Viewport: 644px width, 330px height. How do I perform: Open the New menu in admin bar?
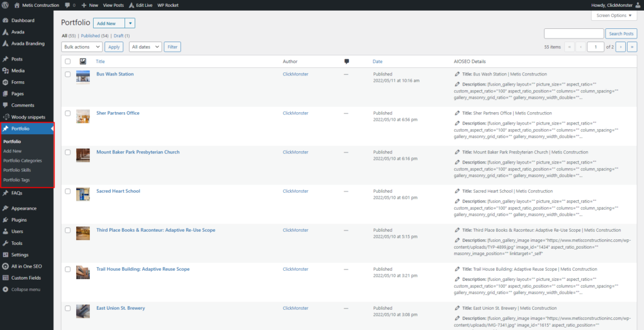90,5
